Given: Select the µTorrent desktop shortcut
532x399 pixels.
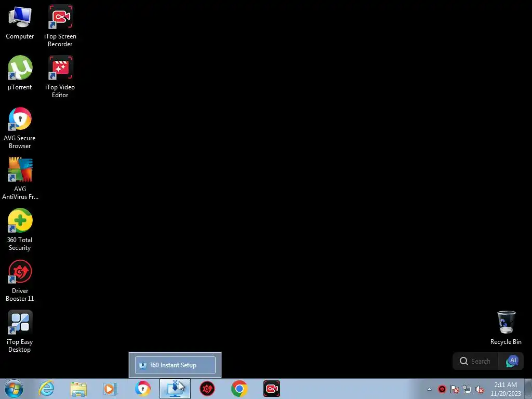Looking at the screenshot, I should click(x=20, y=73).
